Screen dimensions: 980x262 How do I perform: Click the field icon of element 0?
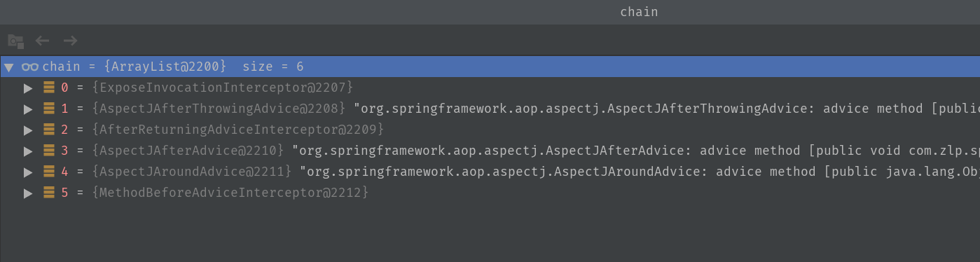(49, 88)
